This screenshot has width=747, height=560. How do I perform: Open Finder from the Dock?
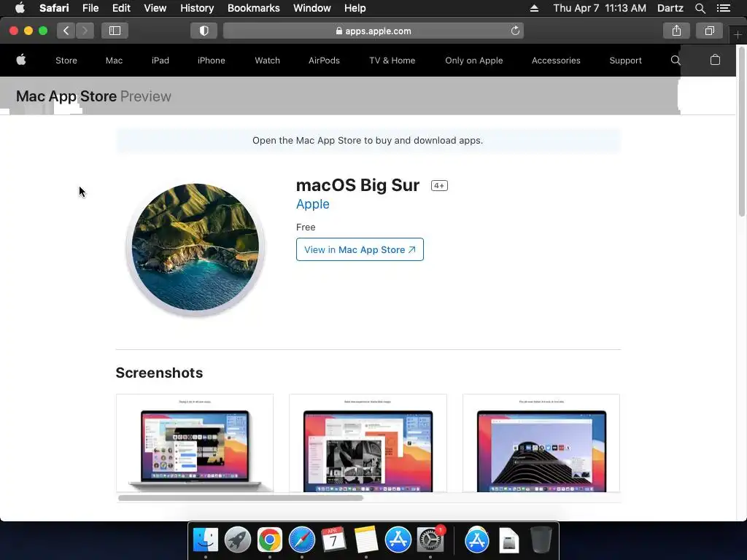coord(205,540)
